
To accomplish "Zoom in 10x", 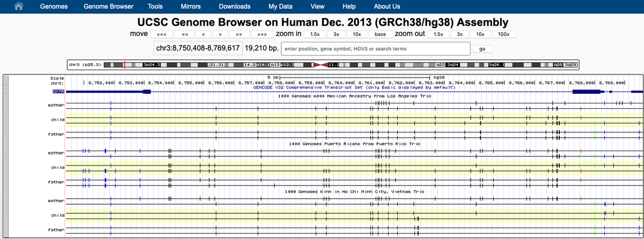I will pos(356,34).
